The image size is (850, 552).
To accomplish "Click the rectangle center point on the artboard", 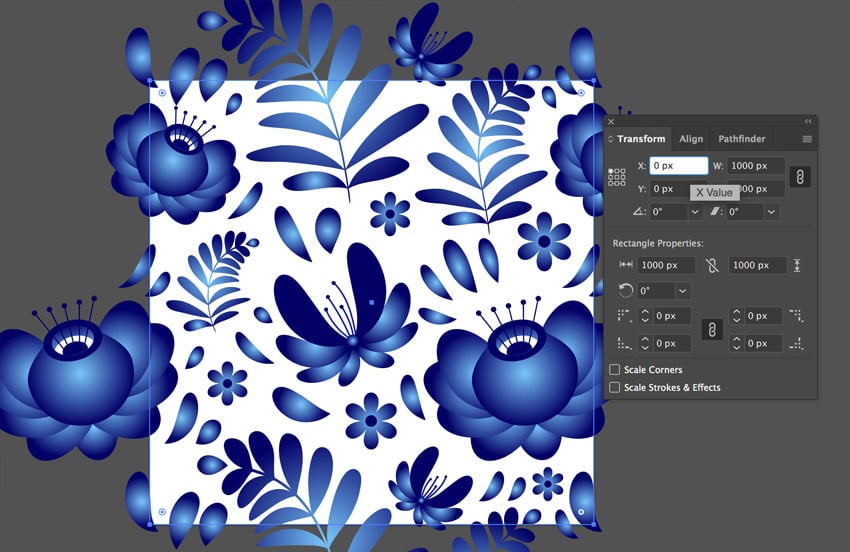I will click(x=371, y=303).
